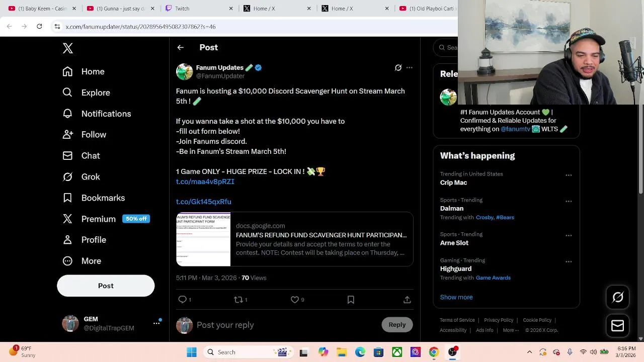Open Notifications in the sidebar
This screenshot has width=644, height=362.
click(97, 114)
